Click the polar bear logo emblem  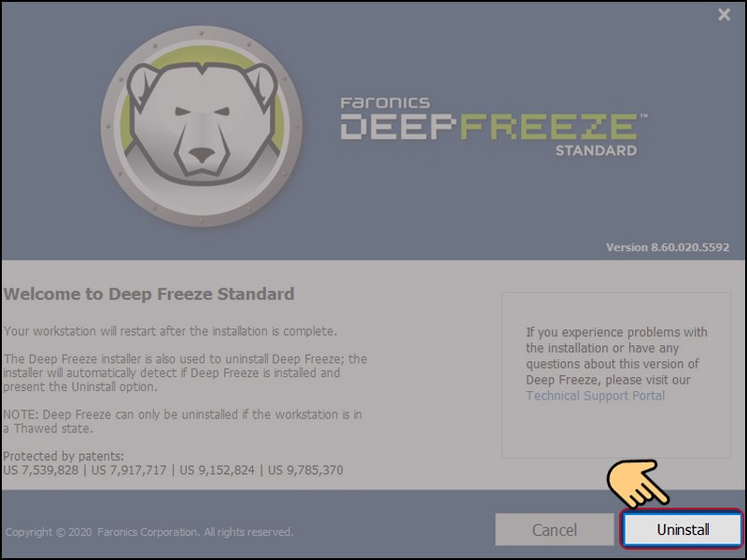[x=202, y=126]
